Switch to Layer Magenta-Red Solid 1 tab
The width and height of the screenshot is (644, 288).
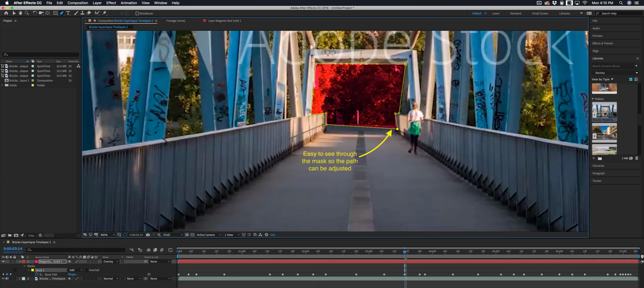pyautogui.click(x=224, y=21)
